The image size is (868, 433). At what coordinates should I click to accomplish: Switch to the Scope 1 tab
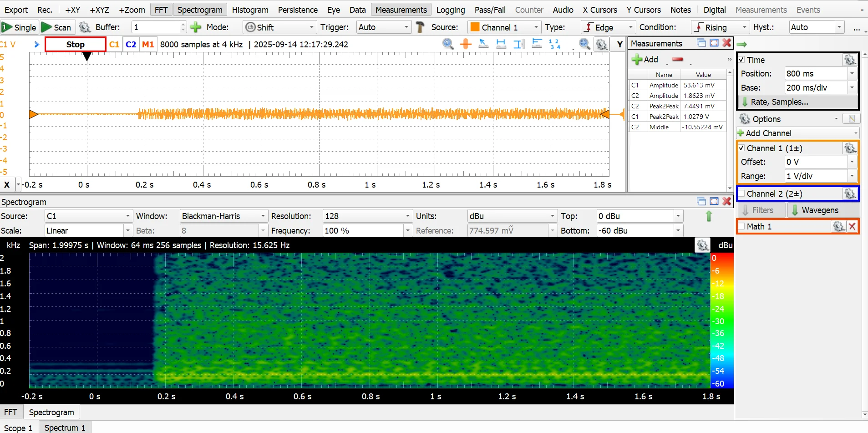pyautogui.click(x=18, y=428)
